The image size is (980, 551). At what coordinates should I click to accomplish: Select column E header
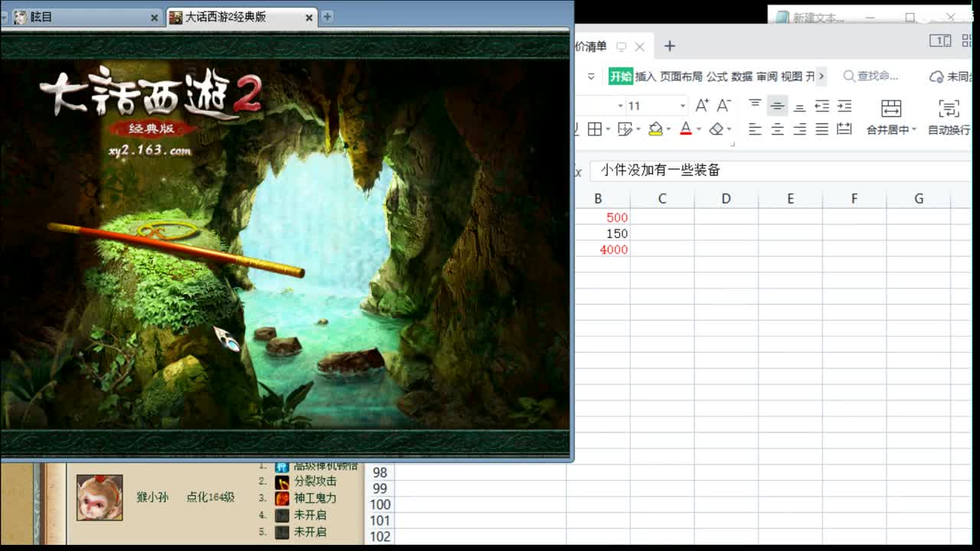[x=790, y=199]
